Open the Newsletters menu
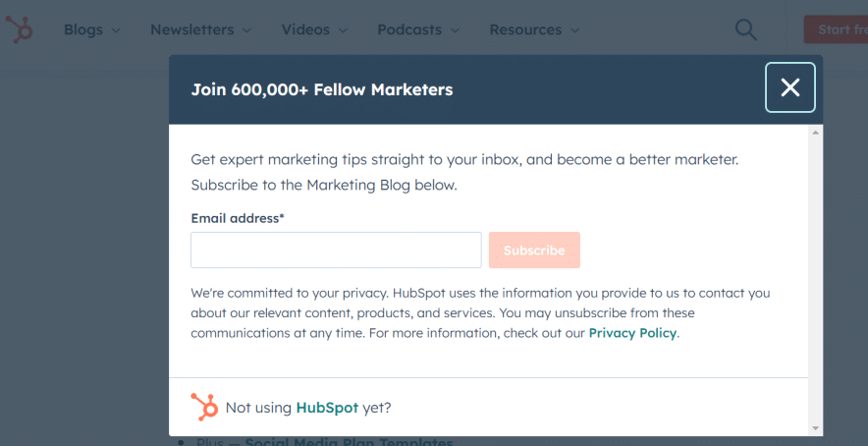 192,29
